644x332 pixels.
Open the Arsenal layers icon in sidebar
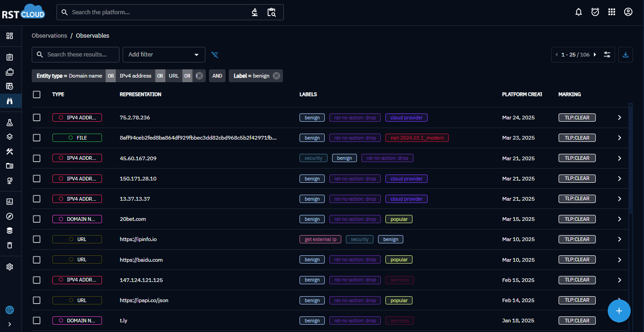[10, 137]
